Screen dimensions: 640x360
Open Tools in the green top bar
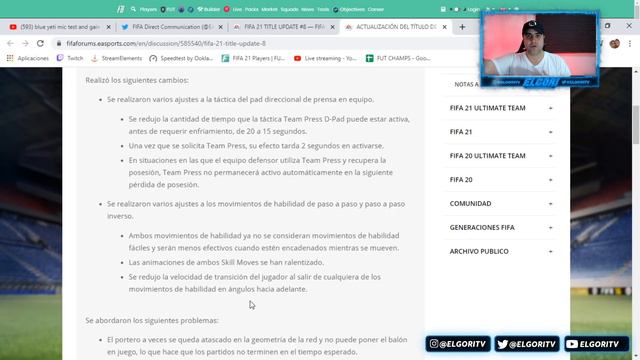tap(323, 9)
